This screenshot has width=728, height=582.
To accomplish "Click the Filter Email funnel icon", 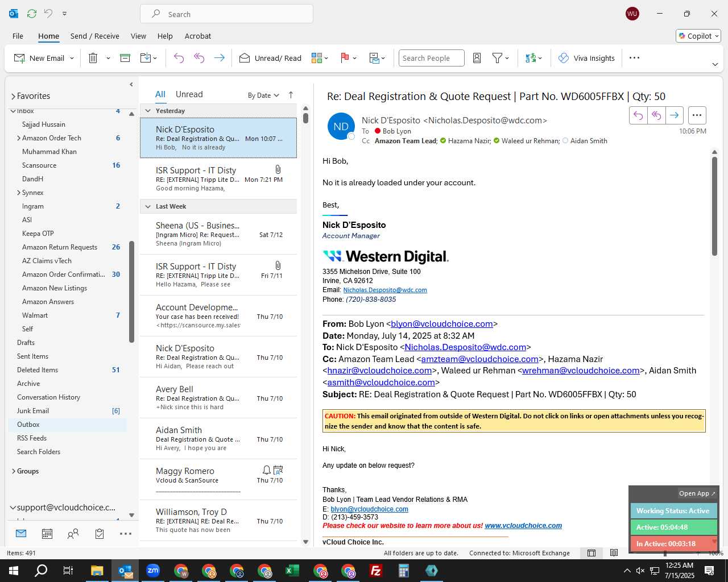I will (x=497, y=58).
